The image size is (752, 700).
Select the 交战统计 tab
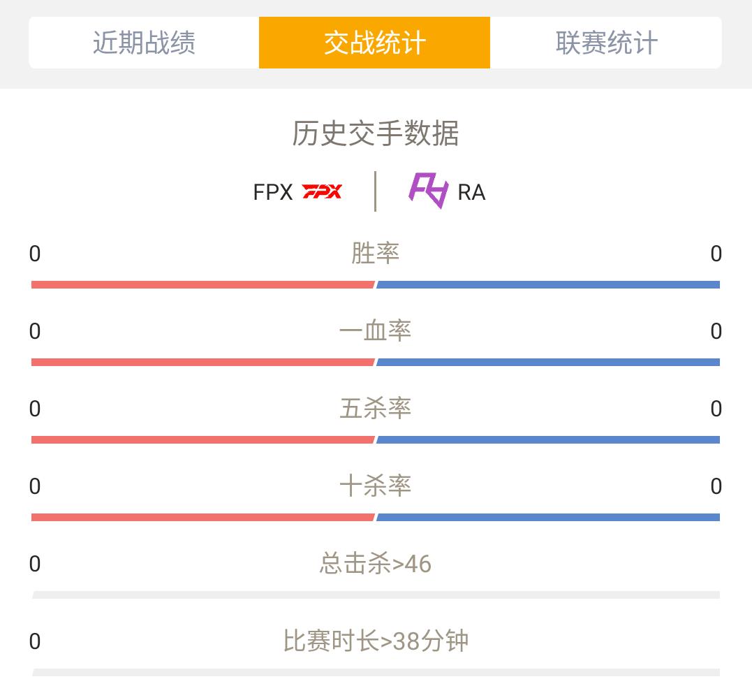(x=374, y=43)
